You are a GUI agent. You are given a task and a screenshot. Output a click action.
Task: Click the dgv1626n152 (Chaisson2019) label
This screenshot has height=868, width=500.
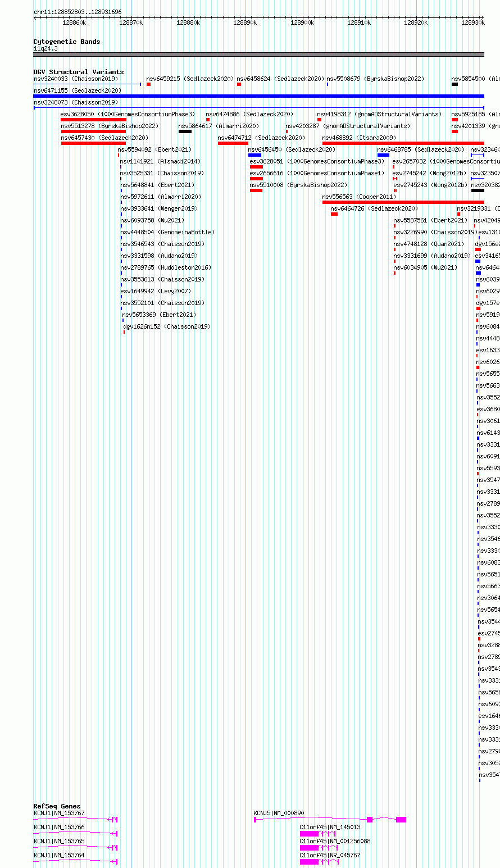tap(167, 326)
